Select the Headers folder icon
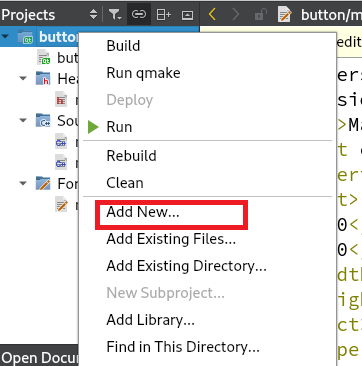 coord(43,78)
